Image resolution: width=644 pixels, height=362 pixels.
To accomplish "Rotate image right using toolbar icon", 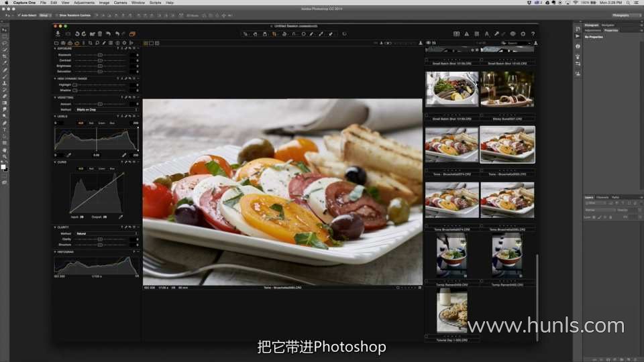I will [84, 34].
